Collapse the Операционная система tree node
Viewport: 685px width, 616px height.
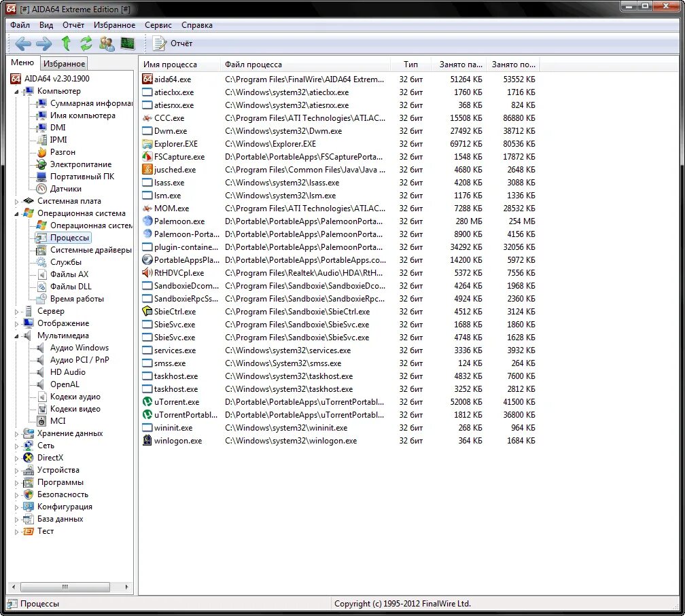[x=16, y=213]
